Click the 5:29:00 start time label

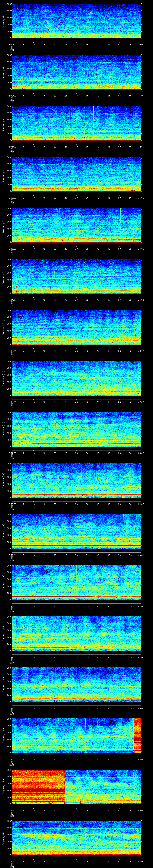[12, 44]
